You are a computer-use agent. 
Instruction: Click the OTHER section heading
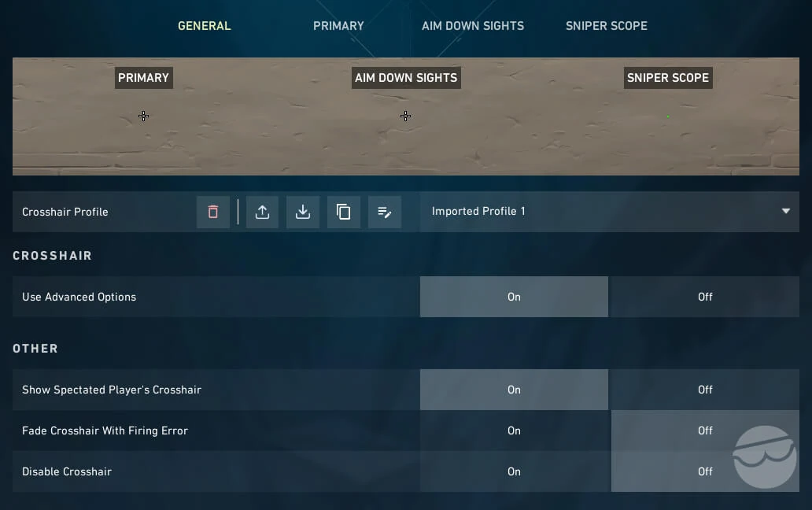pyautogui.click(x=35, y=349)
